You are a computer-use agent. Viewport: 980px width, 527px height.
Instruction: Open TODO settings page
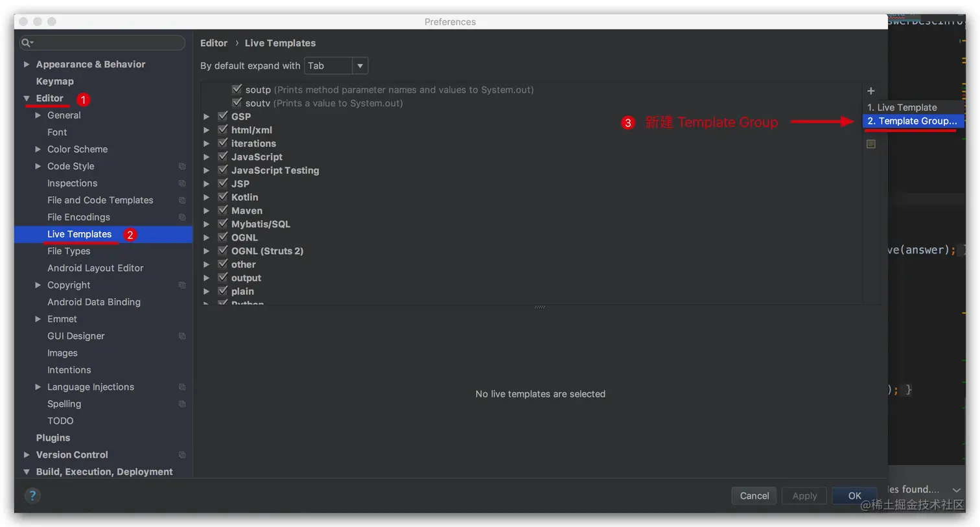tap(60, 421)
